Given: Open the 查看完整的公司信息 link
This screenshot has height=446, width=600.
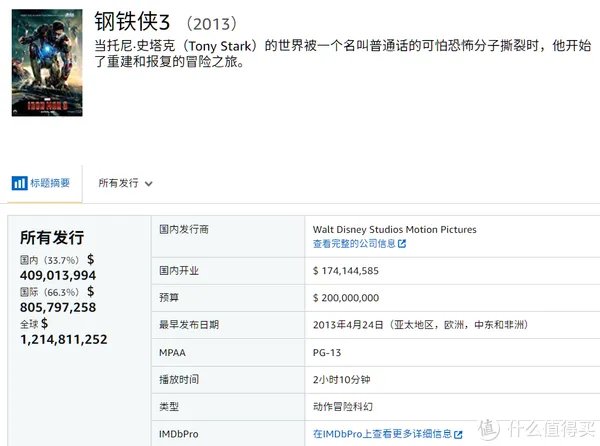Looking at the screenshot, I should [354, 243].
